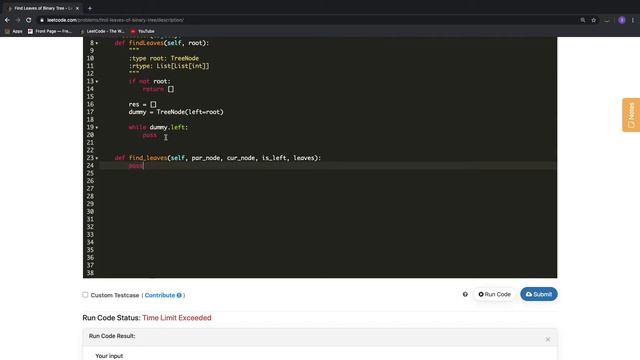Viewport: 640px width, 360px height.
Task: Open the Apps bookmark shortcut
Action: point(13,31)
